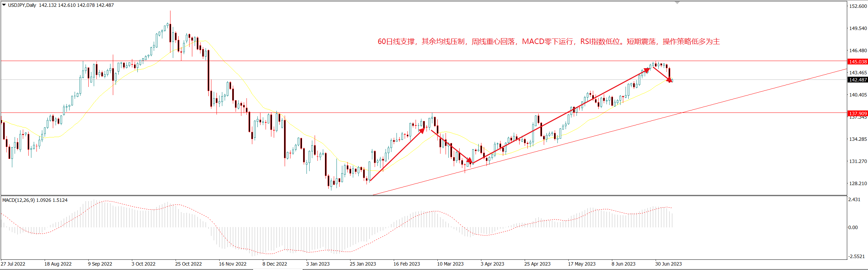Click the triangle arrow beside USDJPY,Daily

click(4, 5)
